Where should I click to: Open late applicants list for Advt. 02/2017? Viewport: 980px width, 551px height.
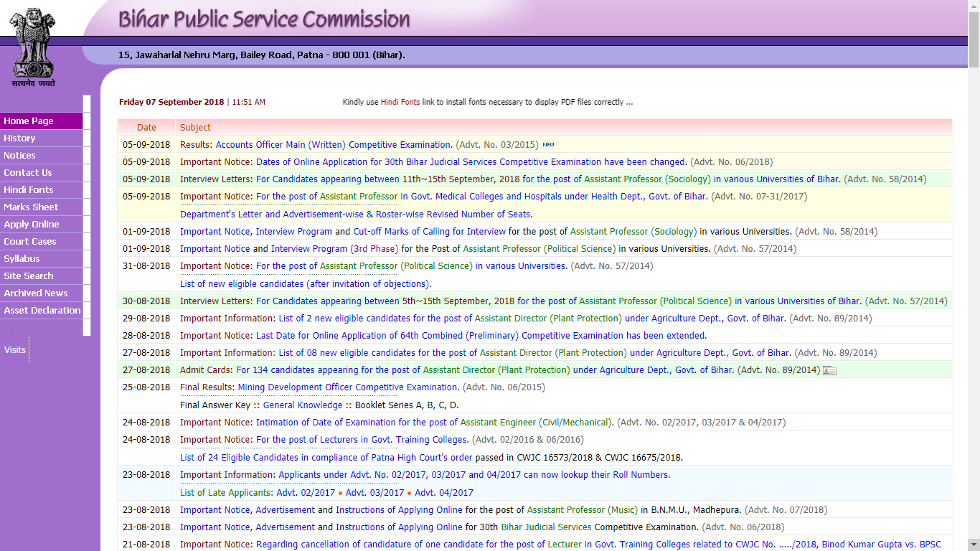(306, 493)
